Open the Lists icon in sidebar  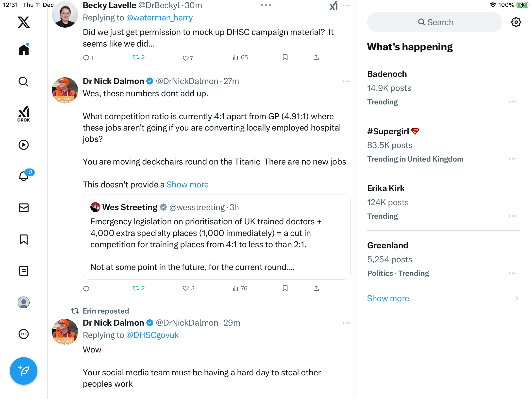click(x=24, y=271)
